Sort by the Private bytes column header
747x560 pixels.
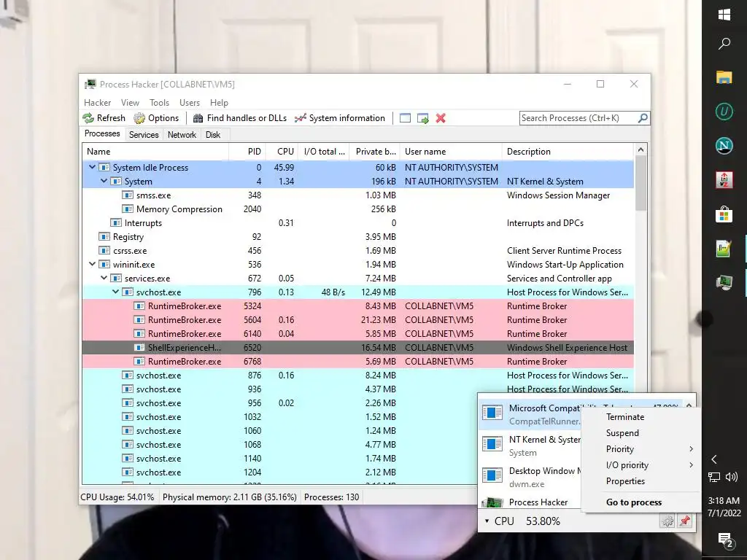376,152
